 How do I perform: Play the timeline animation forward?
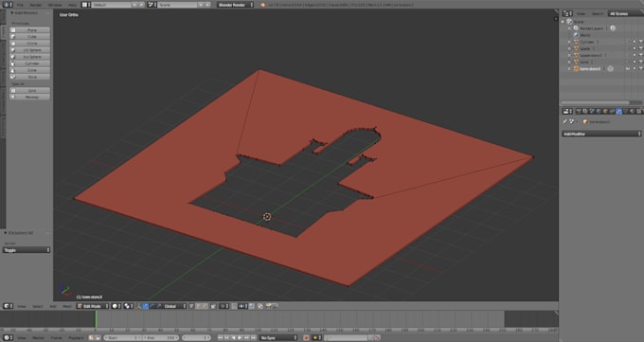240,337
